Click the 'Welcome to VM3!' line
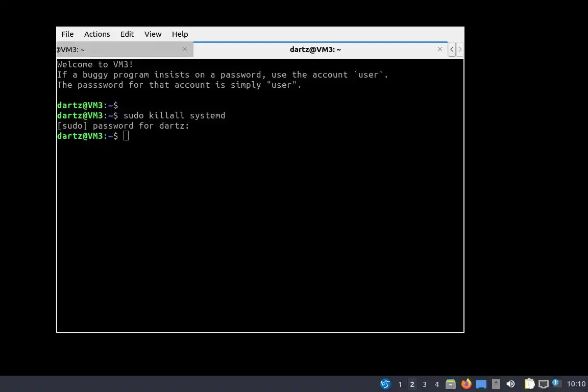The width and height of the screenshot is (588, 392). coord(95,64)
